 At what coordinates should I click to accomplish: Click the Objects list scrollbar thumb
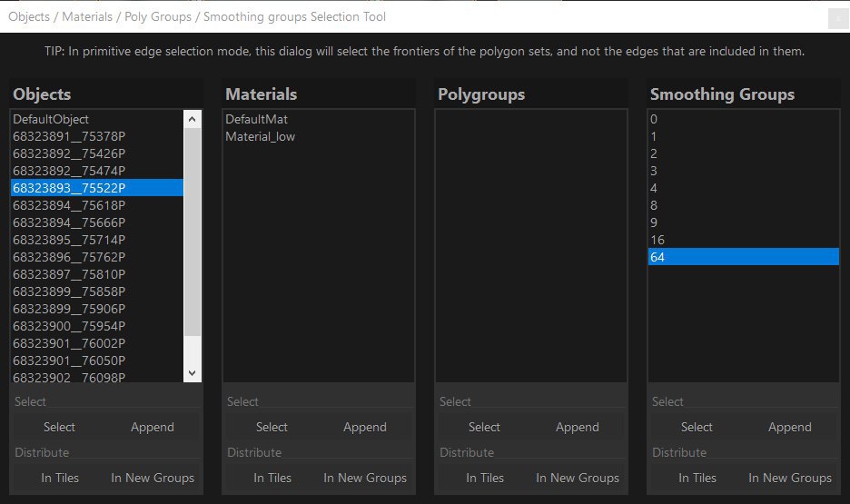click(x=193, y=232)
